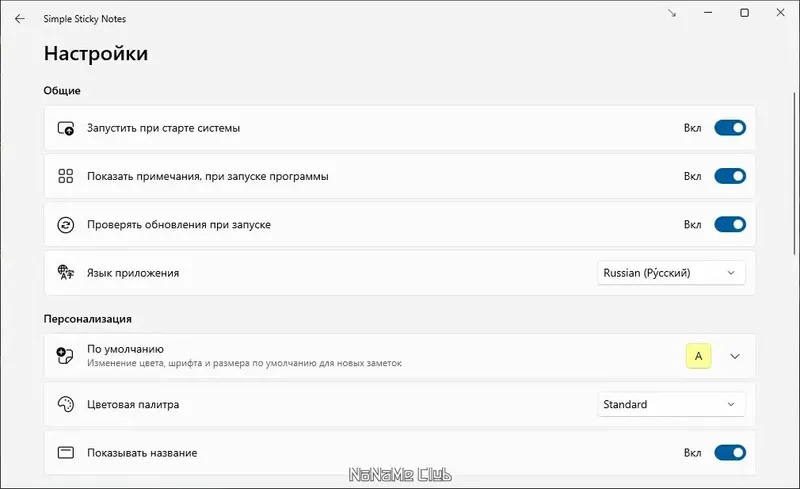Click the show notes grid icon
Image resolution: width=800 pixels, height=489 pixels.
66,176
